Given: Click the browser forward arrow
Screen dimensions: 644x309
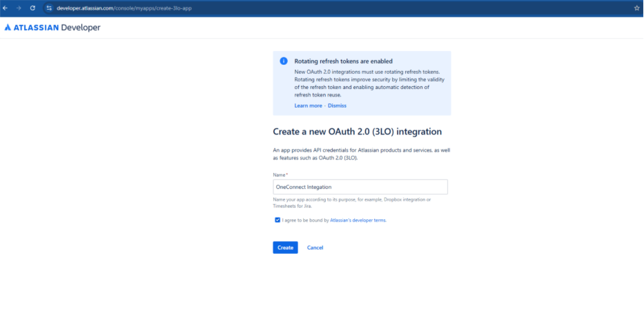Looking at the screenshot, I should [19, 8].
